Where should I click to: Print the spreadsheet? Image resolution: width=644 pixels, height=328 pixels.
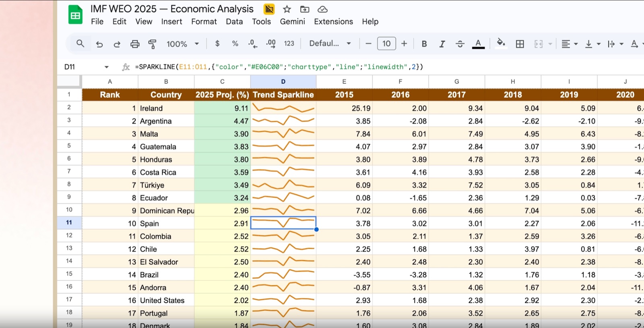point(135,44)
